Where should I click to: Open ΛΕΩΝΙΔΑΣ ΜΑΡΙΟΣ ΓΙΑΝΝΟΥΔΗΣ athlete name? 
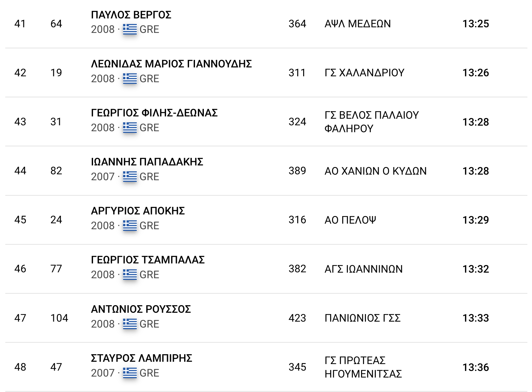tap(171, 64)
